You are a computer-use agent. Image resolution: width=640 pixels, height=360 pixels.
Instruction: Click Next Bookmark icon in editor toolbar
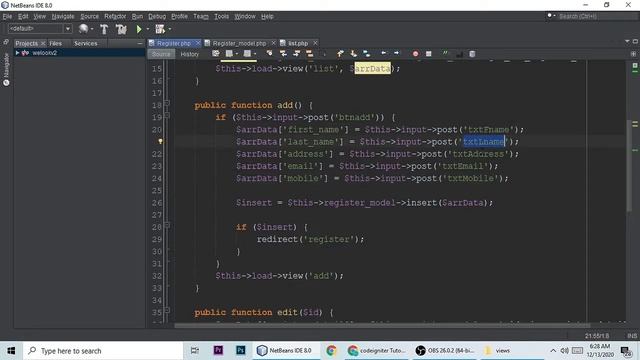(353, 53)
